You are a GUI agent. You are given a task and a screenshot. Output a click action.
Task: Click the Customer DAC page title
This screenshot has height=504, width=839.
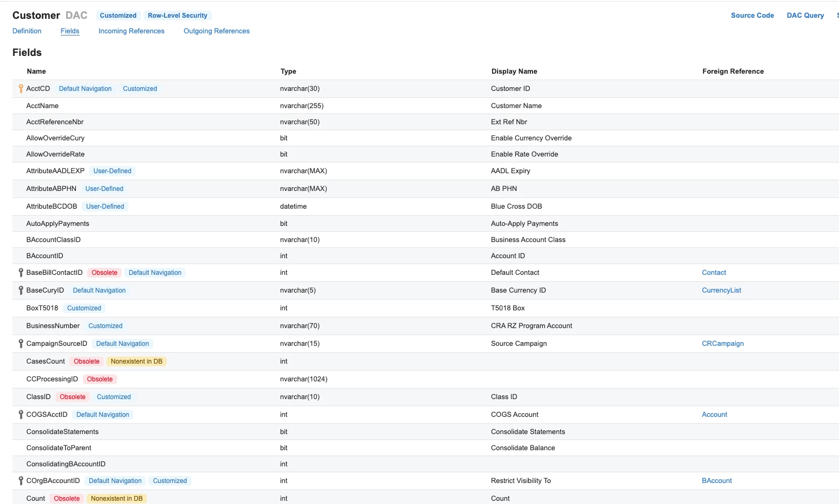(50, 16)
